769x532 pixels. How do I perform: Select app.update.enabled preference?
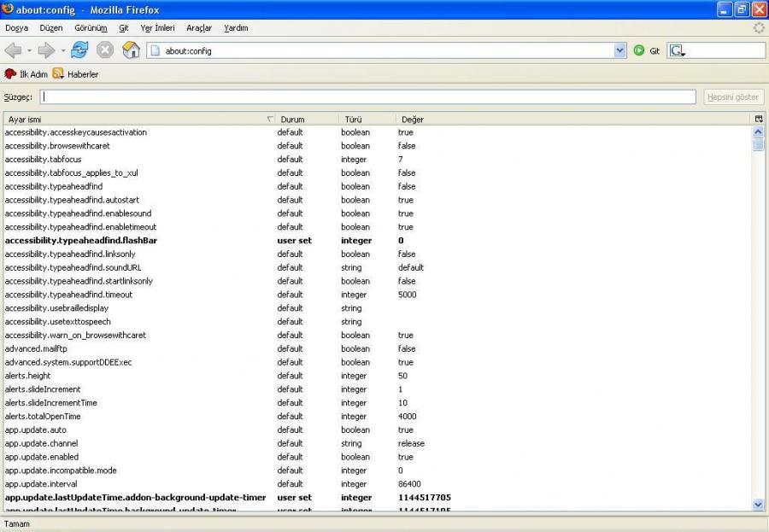click(378, 457)
